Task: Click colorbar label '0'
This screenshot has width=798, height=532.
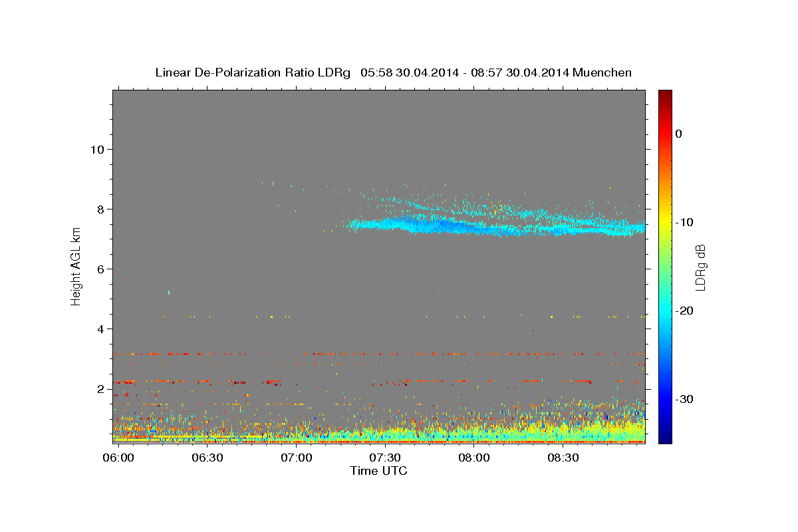Action: click(678, 134)
